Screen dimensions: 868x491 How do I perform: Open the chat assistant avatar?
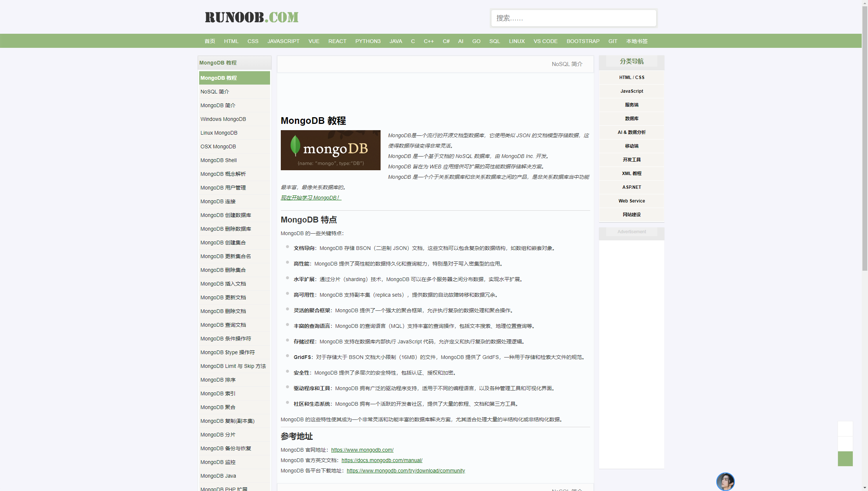click(x=725, y=481)
